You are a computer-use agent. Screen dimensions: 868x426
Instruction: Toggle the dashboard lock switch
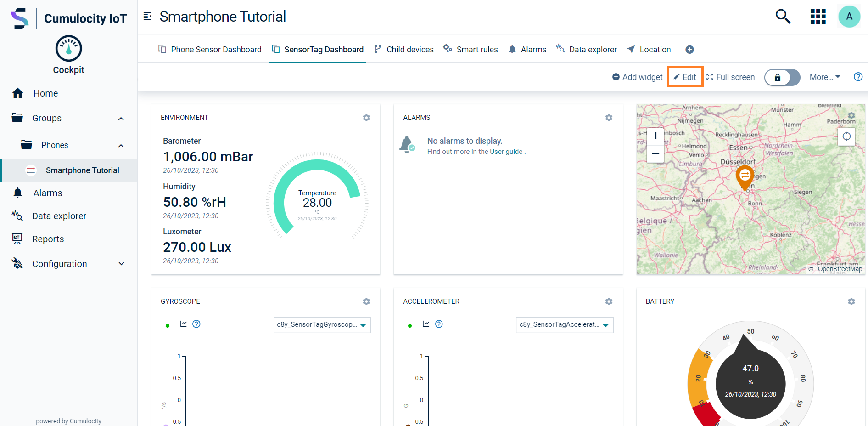coord(782,77)
